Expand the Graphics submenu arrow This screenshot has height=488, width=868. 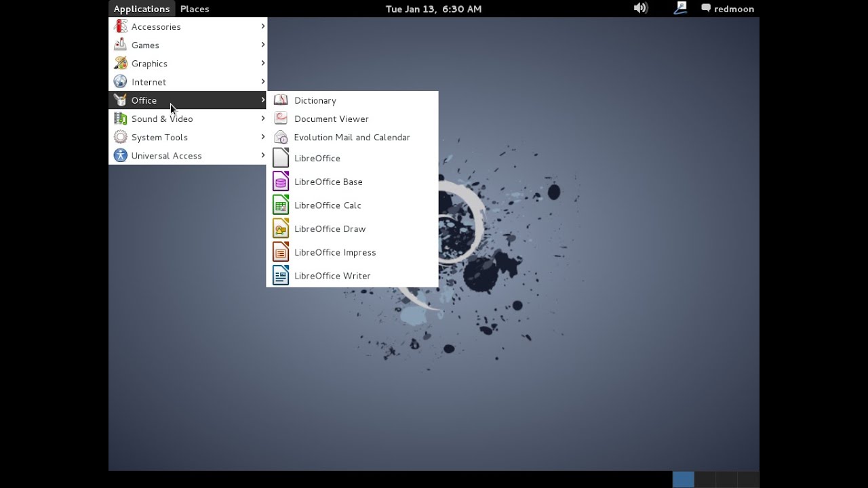[x=263, y=63]
